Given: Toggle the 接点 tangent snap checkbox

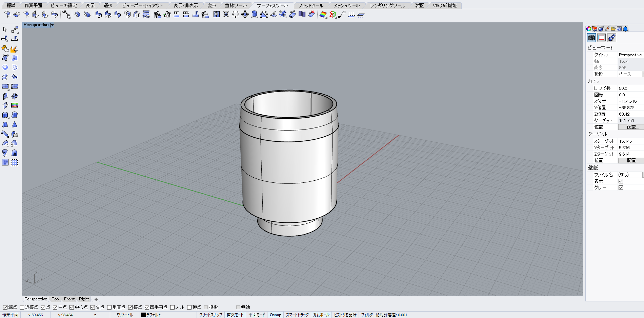Looking at the screenshot, I should coord(130,307).
